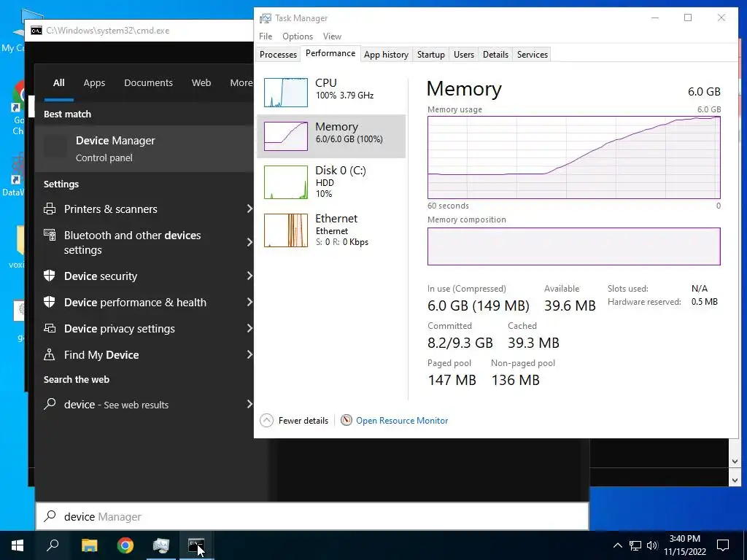This screenshot has height=560, width=747.
Task: Expand Device security result chevron
Action: pos(249,276)
